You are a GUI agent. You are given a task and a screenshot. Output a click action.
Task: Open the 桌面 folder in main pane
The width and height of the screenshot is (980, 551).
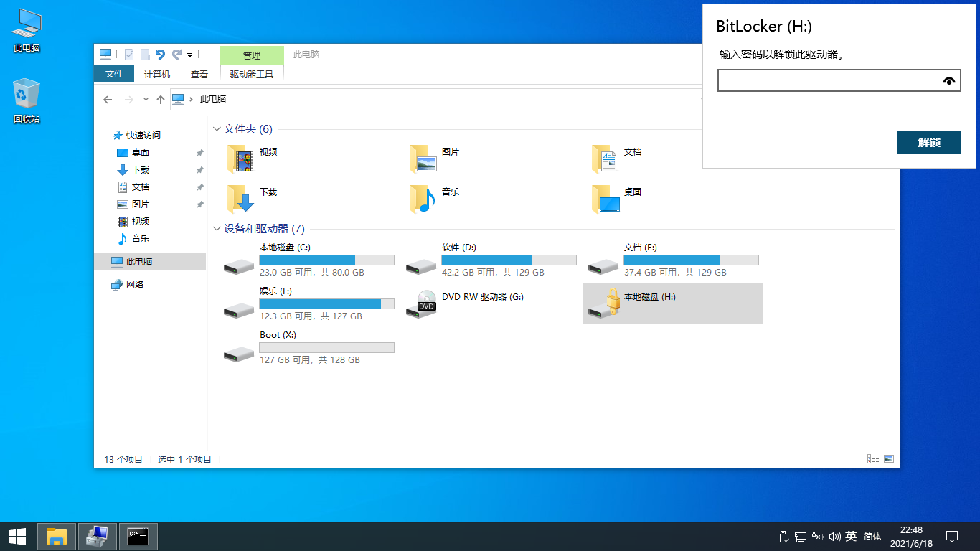coord(617,199)
